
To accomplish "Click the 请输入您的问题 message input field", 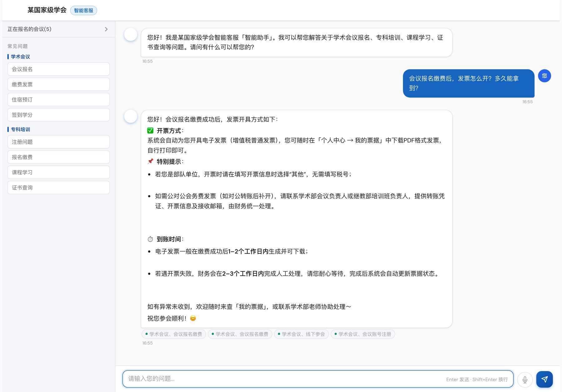I will [x=318, y=379].
